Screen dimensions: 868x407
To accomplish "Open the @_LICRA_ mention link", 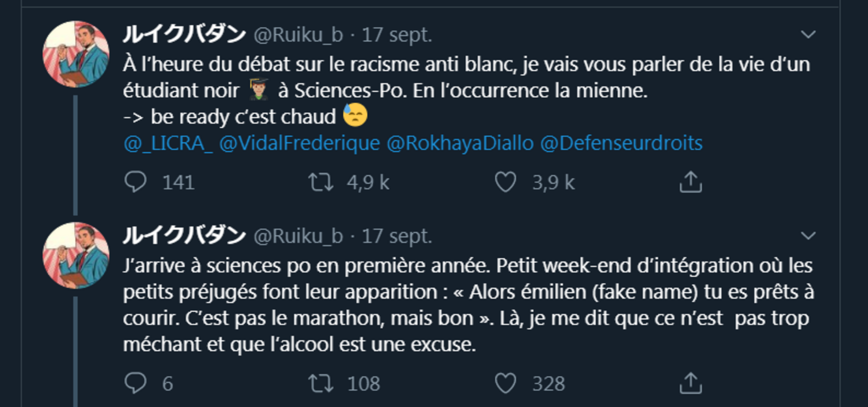I will point(168,143).
